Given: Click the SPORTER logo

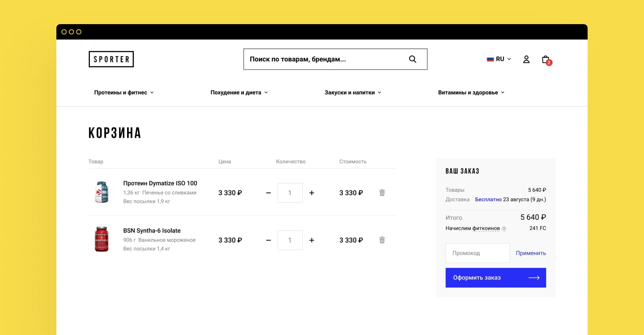Looking at the screenshot, I should [x=111, y=59].
